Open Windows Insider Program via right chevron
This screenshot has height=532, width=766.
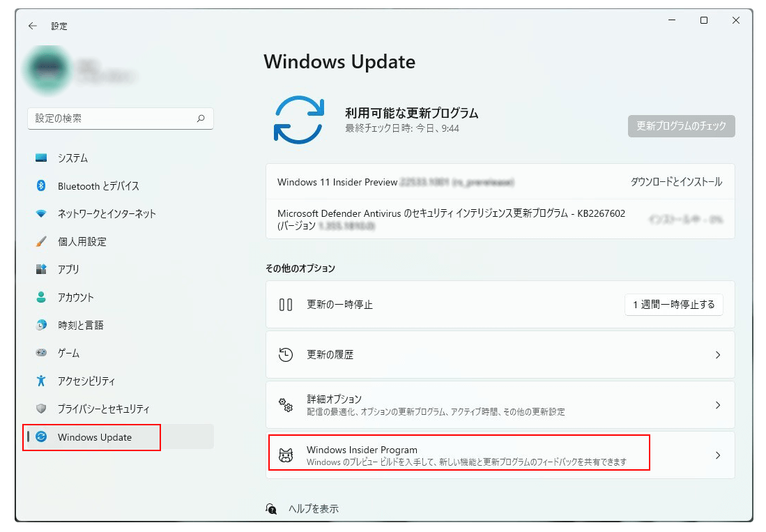(718, 455)
